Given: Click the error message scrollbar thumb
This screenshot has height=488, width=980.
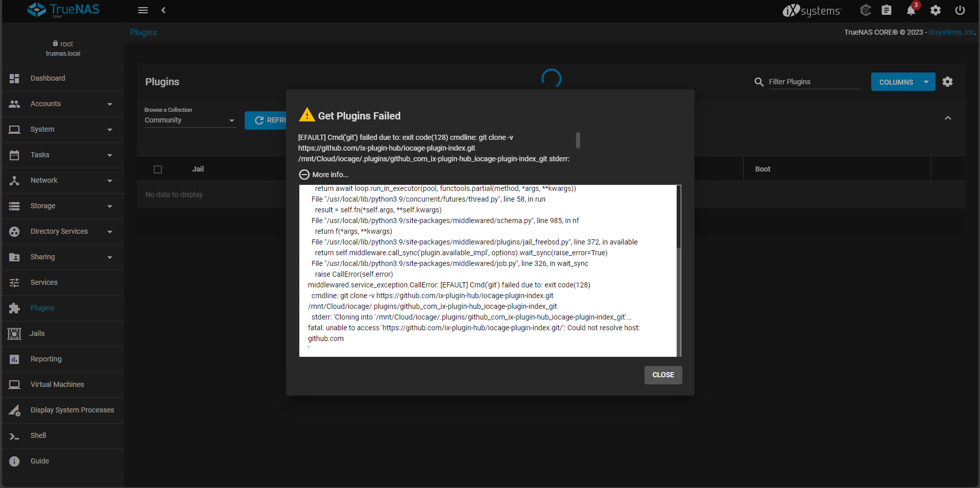Looking at the screenshot, I should coord(578,140).
